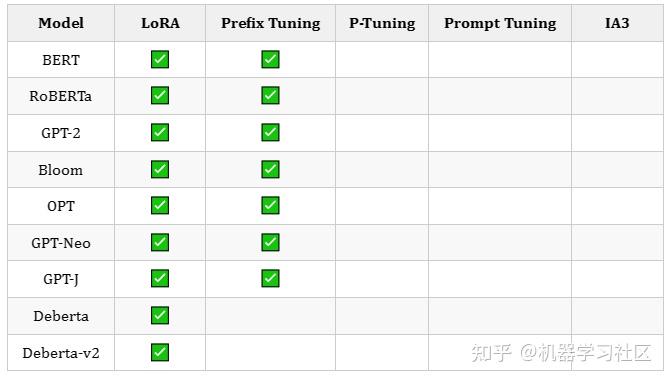Viewport: 669px width, 381px height.
Task: Click the Zhihu watermark text
Action: (x=561, y=353)
